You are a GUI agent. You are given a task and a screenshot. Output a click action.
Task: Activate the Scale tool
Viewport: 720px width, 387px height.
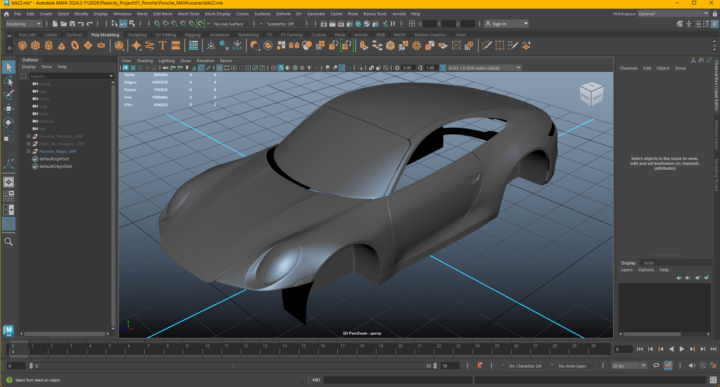(8, 137)
